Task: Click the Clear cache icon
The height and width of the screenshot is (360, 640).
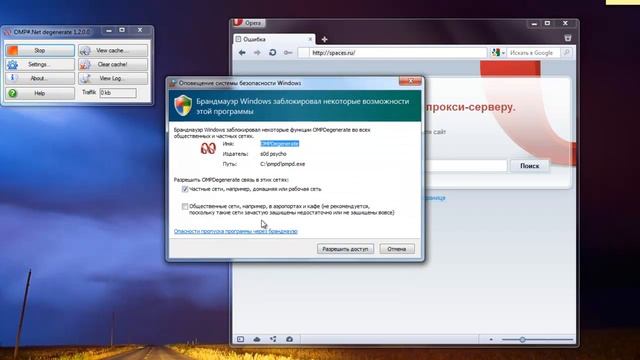Action: (85, 64)
